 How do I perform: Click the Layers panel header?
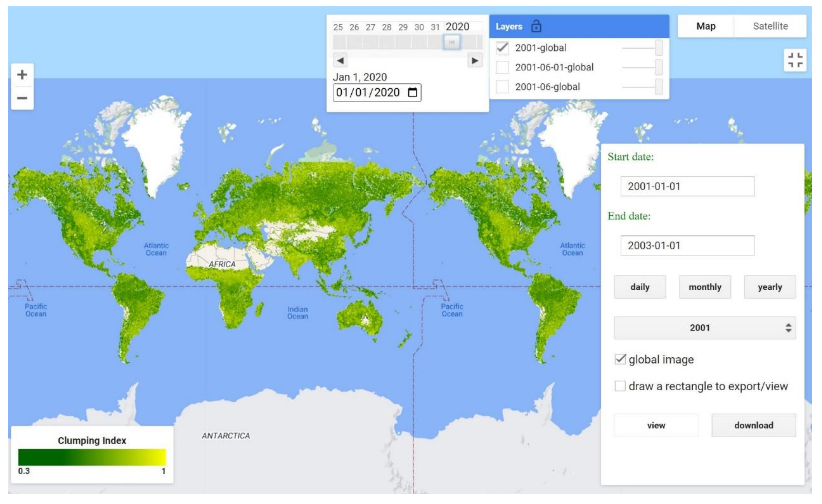coord(579,26)
